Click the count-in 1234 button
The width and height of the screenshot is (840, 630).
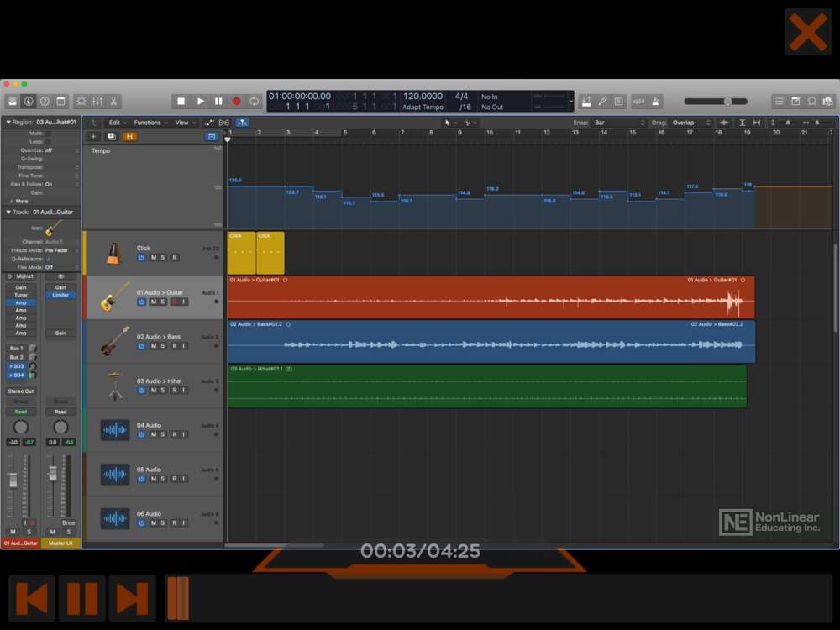click(x=638, y=102)
